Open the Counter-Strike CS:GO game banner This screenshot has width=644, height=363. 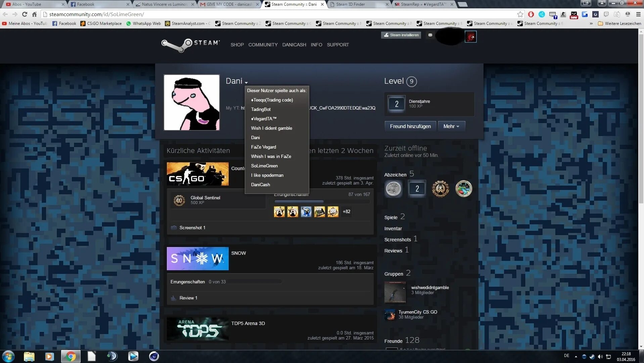click(x=198, y=174)
